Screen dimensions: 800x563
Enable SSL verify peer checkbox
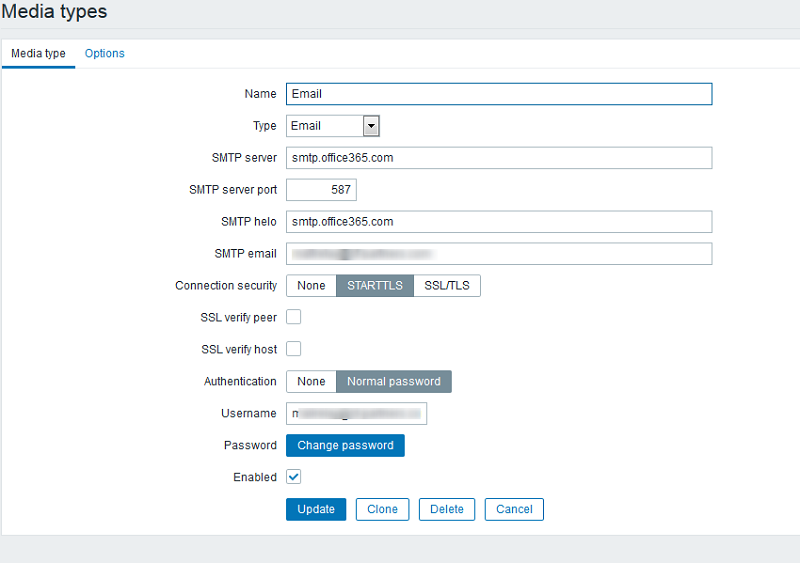click(294, 317)
